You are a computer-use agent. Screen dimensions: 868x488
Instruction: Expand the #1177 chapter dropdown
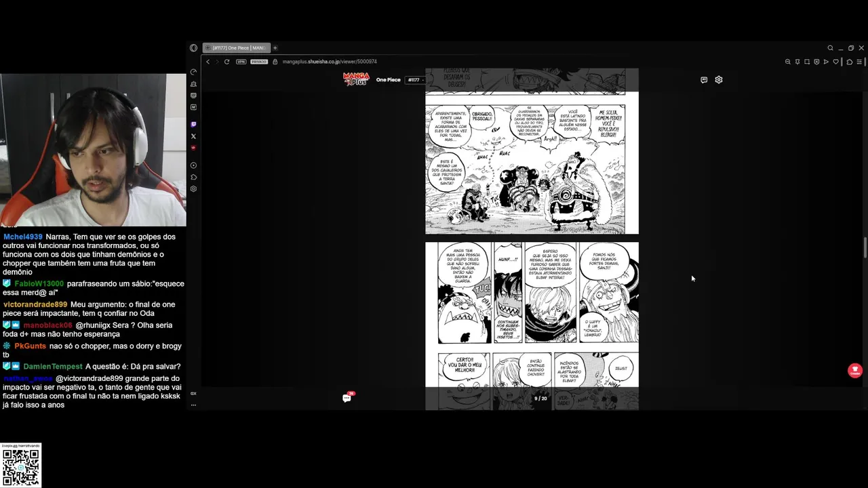click(x=415, y=80)
